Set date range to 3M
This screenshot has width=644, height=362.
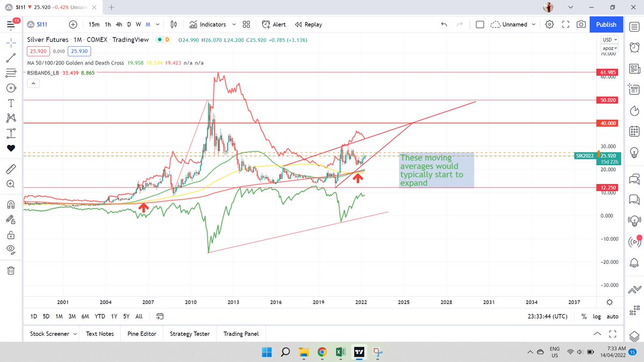(x=71, y=317)
